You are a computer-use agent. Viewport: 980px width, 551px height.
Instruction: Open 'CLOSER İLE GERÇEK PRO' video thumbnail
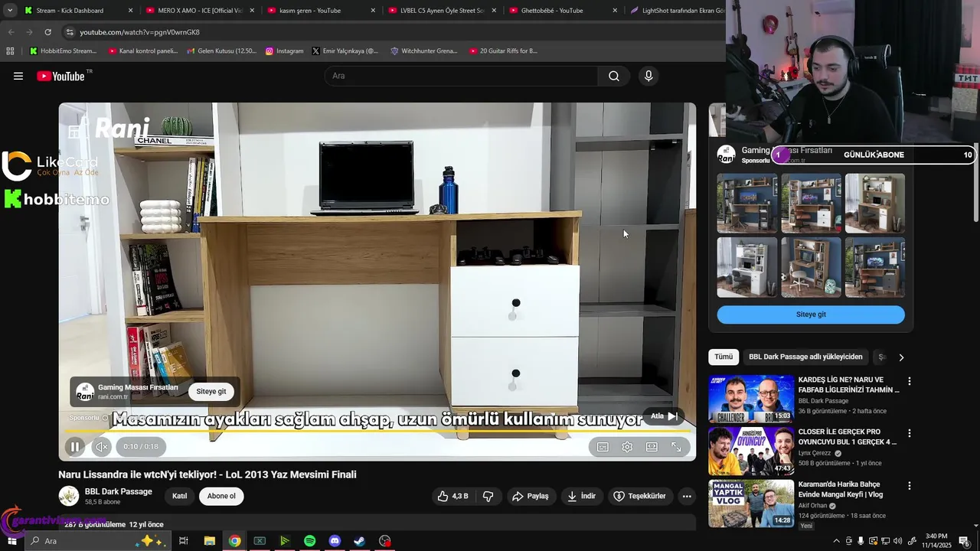tap(752, 452)
